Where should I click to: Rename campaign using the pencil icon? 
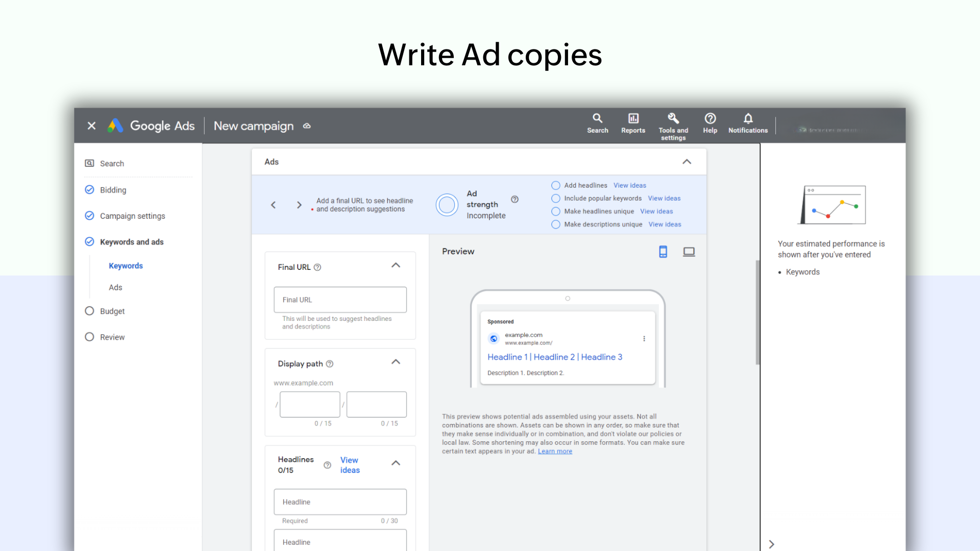pyautogui.click(x=307, y=126)
